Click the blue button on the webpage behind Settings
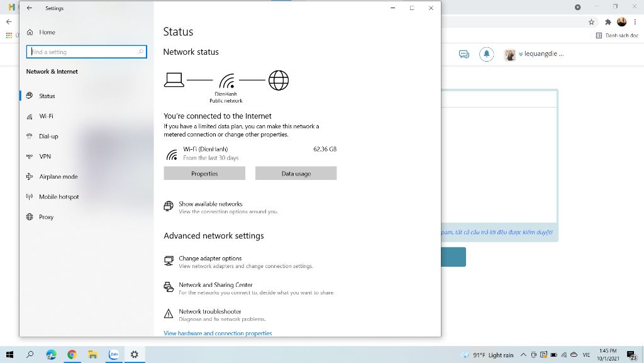 tap(453, 257)
